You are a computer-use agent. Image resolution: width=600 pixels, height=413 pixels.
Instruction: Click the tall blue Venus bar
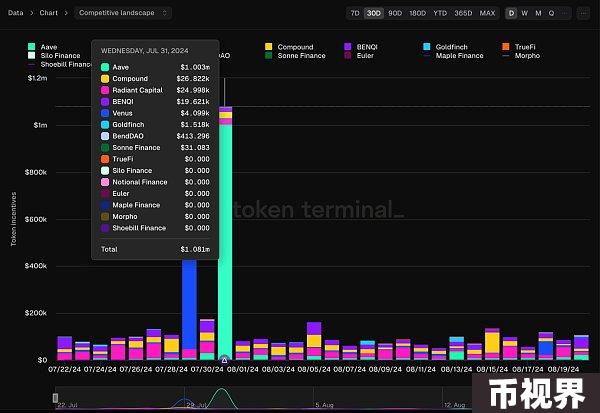click(x=189, y=304)
